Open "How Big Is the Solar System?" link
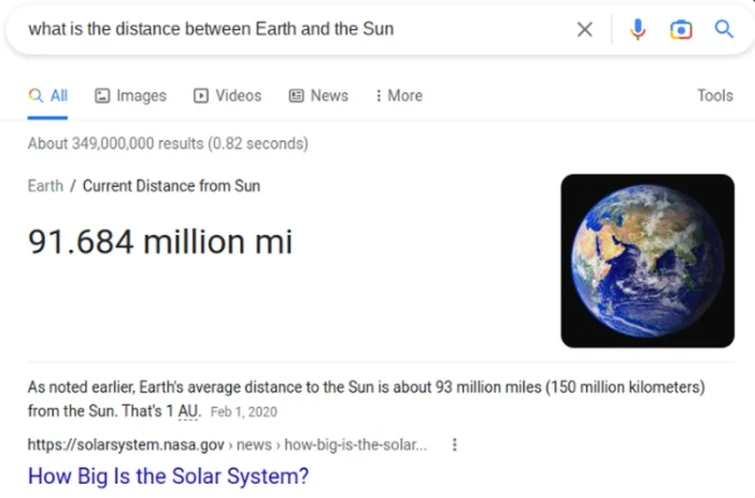The width and height of the screenshot is (755, 498). [x=168, y=475]
